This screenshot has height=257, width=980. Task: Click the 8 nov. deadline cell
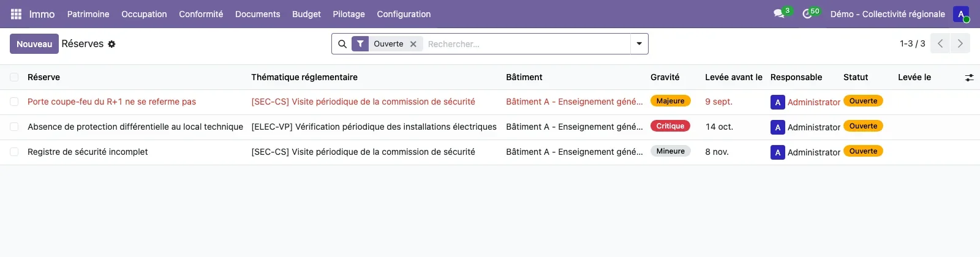tap(717, 152)
